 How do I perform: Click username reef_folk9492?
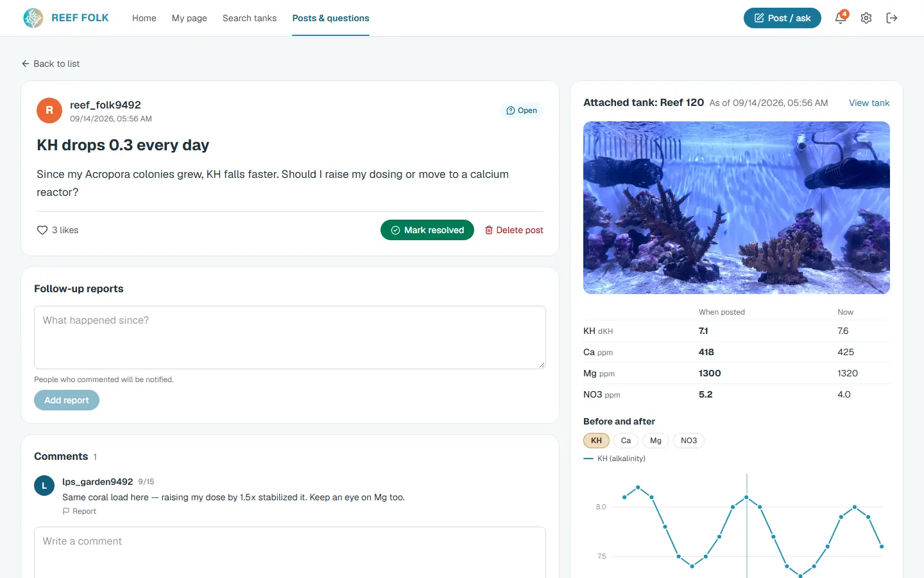[x=105, y=105]
